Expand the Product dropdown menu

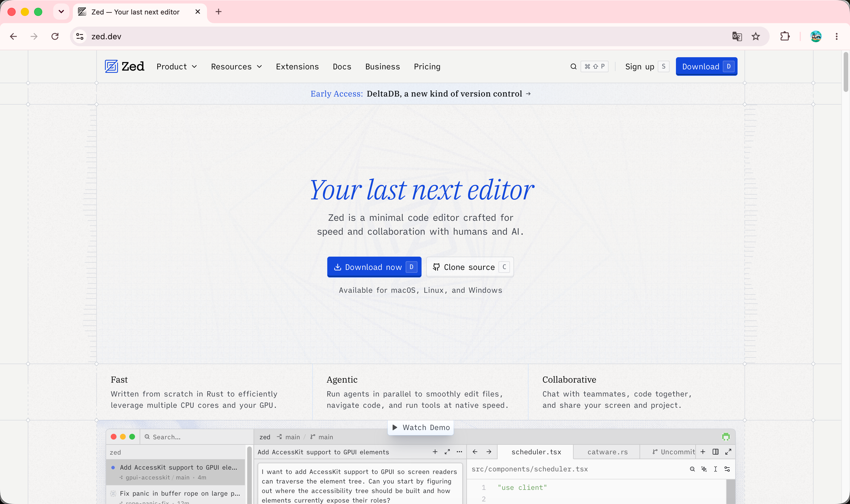pos(177,66)
